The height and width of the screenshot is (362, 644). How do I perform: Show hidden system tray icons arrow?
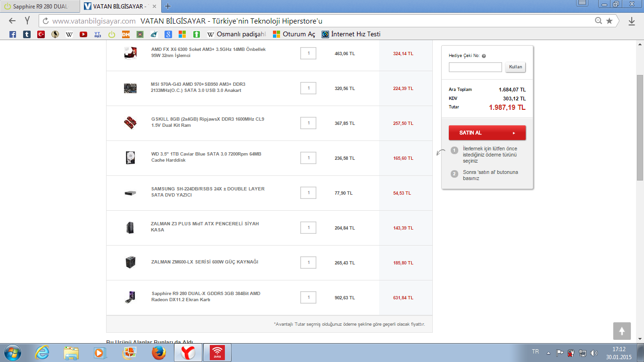click(548, 353)
